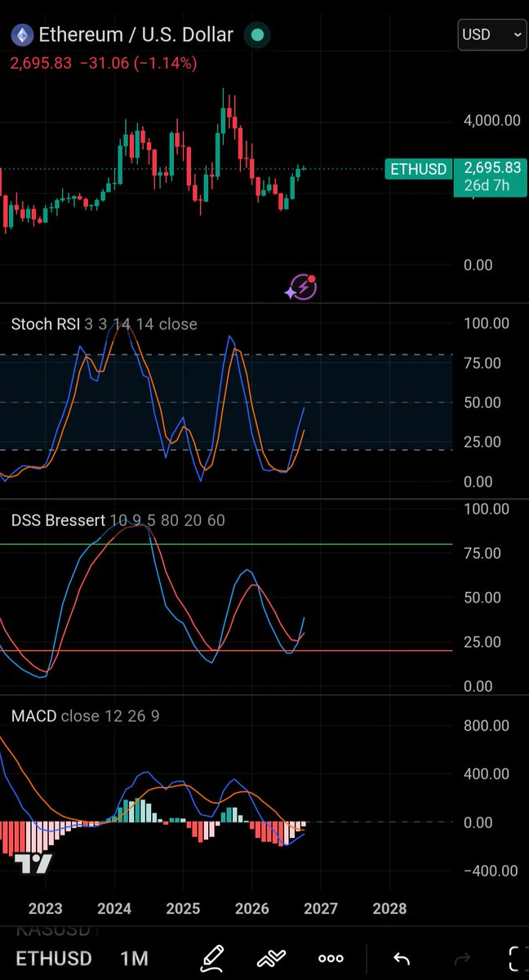Tap the Ethereum logo icon
Screen dimensions: 529x980
pos(22,35)
